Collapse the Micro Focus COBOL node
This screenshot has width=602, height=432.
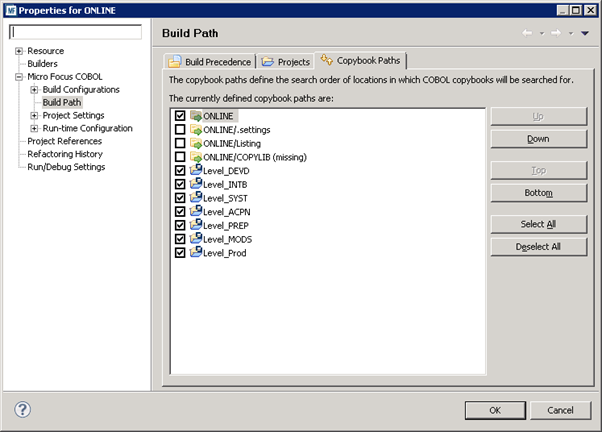(x=19, y=77)
